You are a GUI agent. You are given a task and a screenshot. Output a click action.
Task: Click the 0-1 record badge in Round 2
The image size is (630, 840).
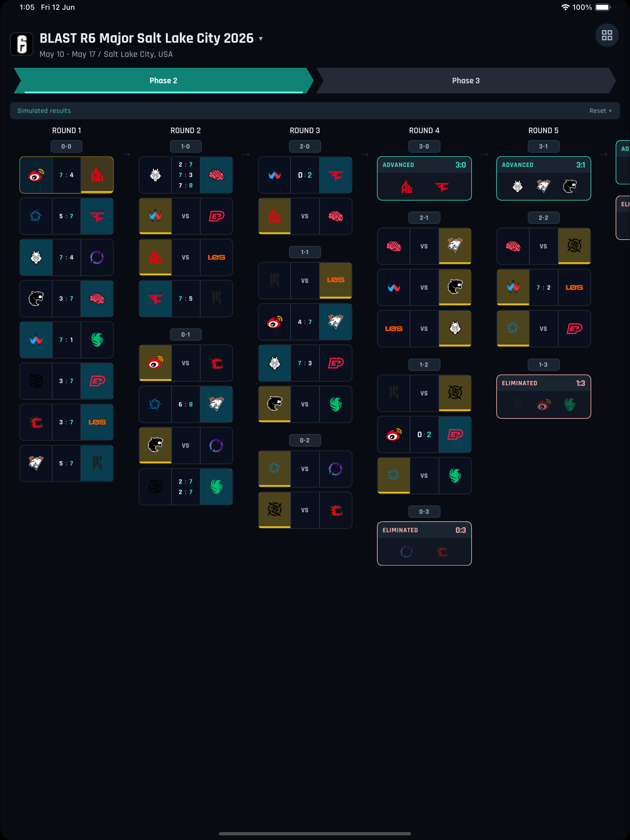point(185,335)
